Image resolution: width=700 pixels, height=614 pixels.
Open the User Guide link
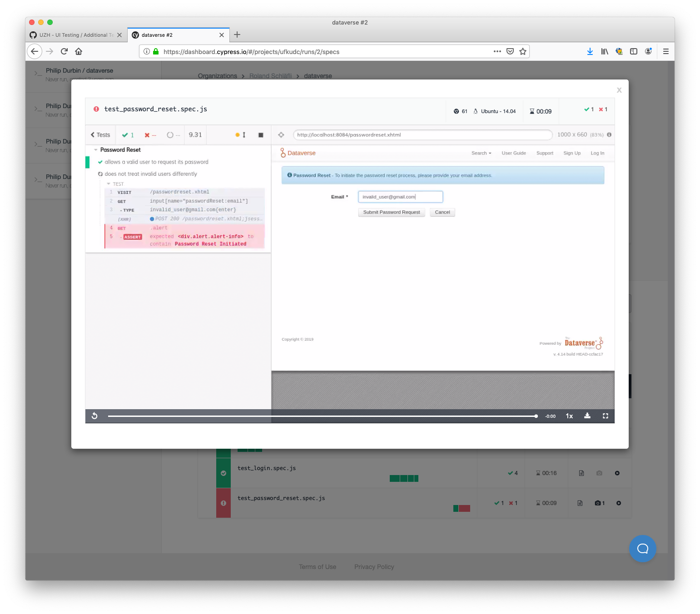[x=514, y=153]
